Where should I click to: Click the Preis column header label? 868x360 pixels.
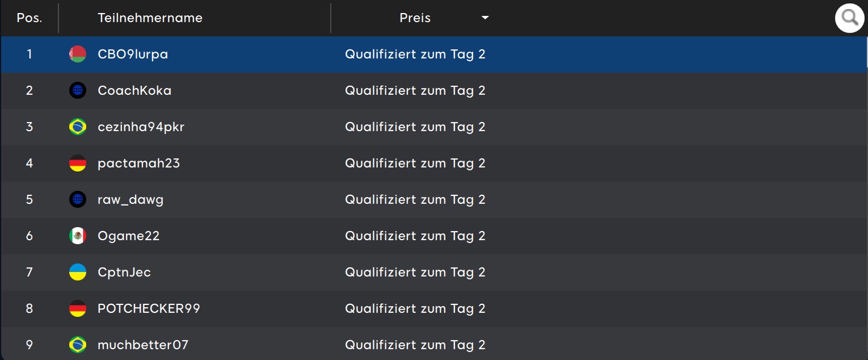coord(415,18)
